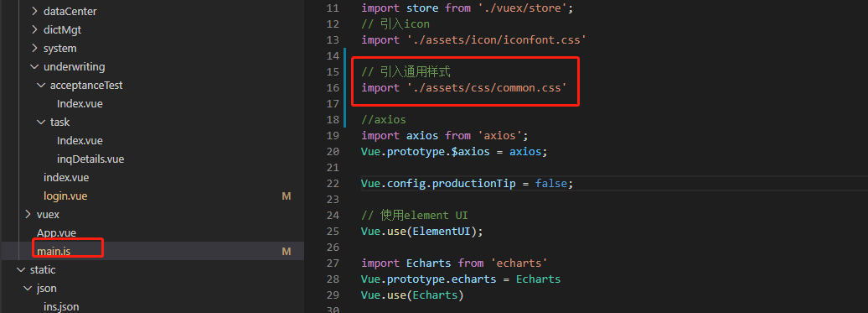Select the static folder name
The width and height of the screenshot is (868, 313).
pos(43,270)
